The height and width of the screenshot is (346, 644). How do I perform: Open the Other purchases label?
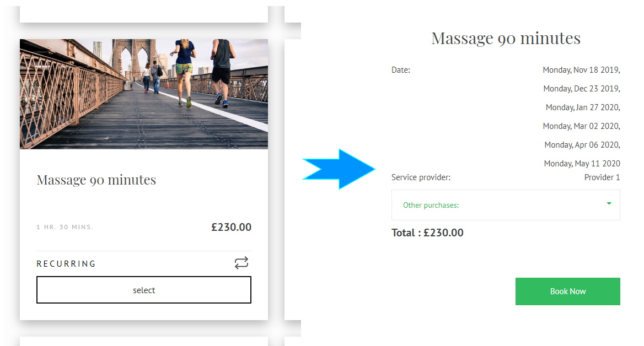(x=431, y=205)
